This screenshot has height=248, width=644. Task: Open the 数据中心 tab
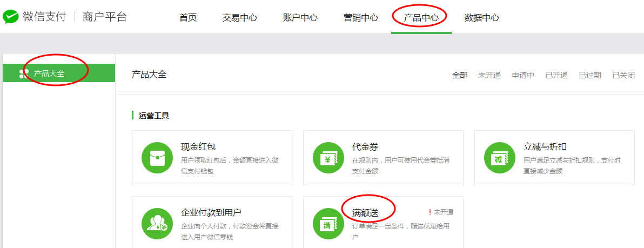(x=482, y=18)
